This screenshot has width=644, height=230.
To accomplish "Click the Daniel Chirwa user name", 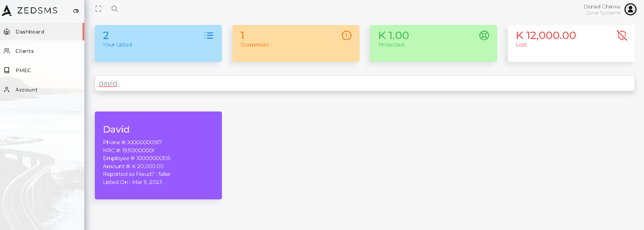I will click(602, 7).
